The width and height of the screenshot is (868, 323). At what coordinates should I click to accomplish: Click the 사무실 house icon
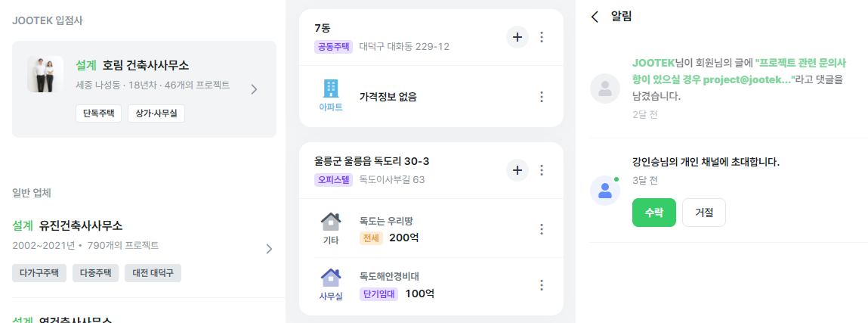[331, 278]
